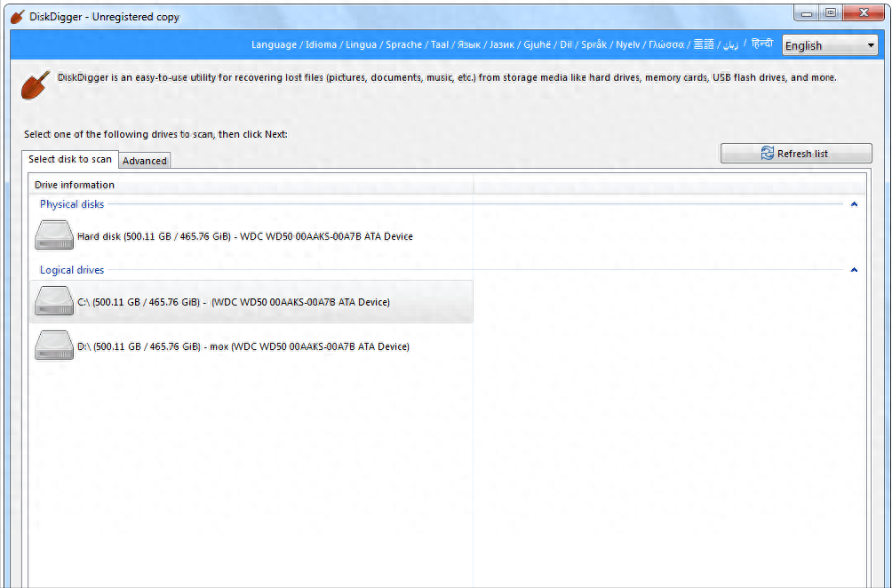Open the English language dropdown
The height and width of the screenshot is (588, 892).
click(x=830, y=45)
